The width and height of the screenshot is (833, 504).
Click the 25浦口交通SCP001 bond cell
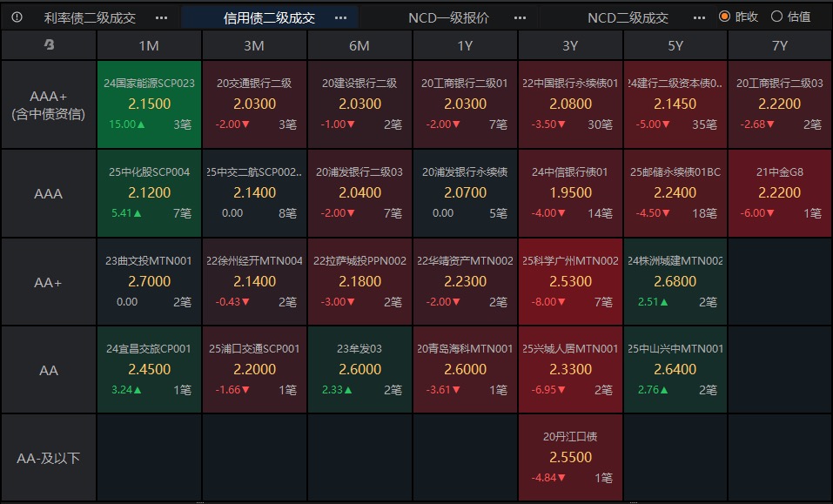pyautogui.click(x=254, y=370)
